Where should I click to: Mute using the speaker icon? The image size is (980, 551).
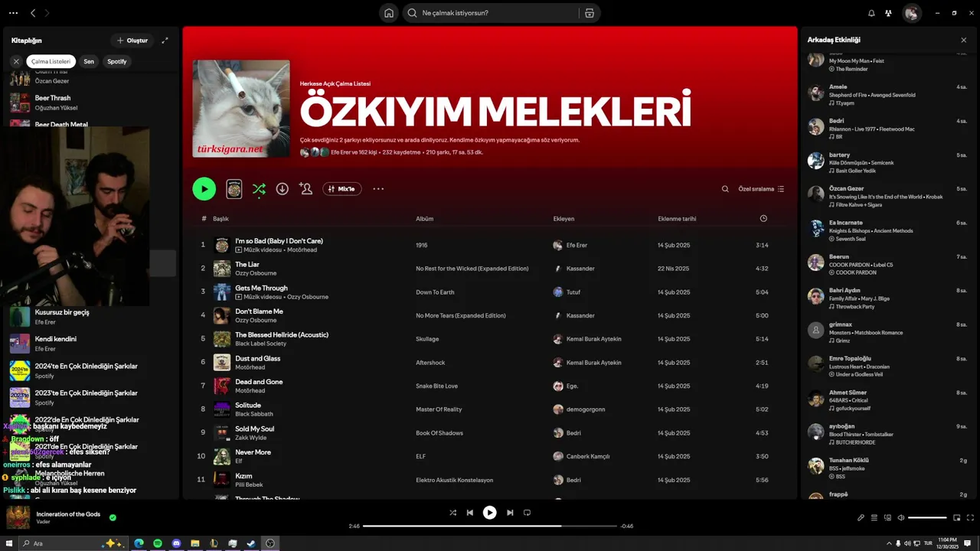tap(900, 518)
